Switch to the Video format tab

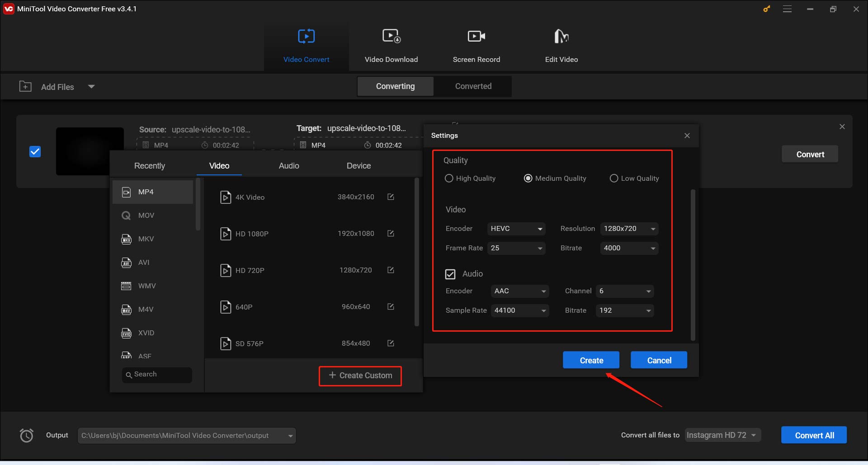219,166
